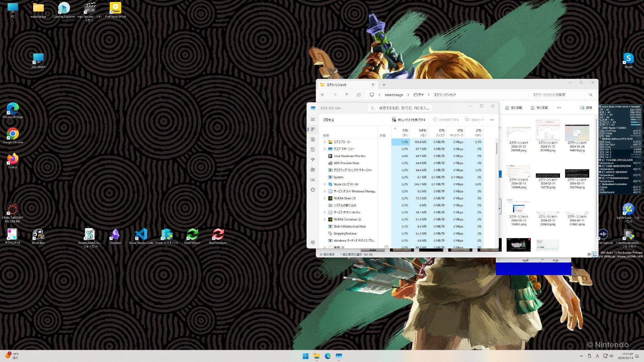
Task: Click 効率モード button in Task Manager
Action: 474,120
